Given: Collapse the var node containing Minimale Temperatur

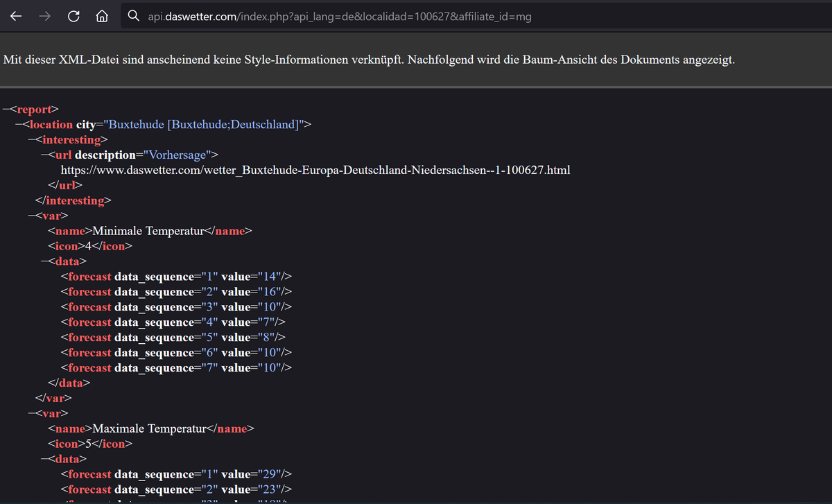Looking at the screenshot, I should (x=31, y=216).
